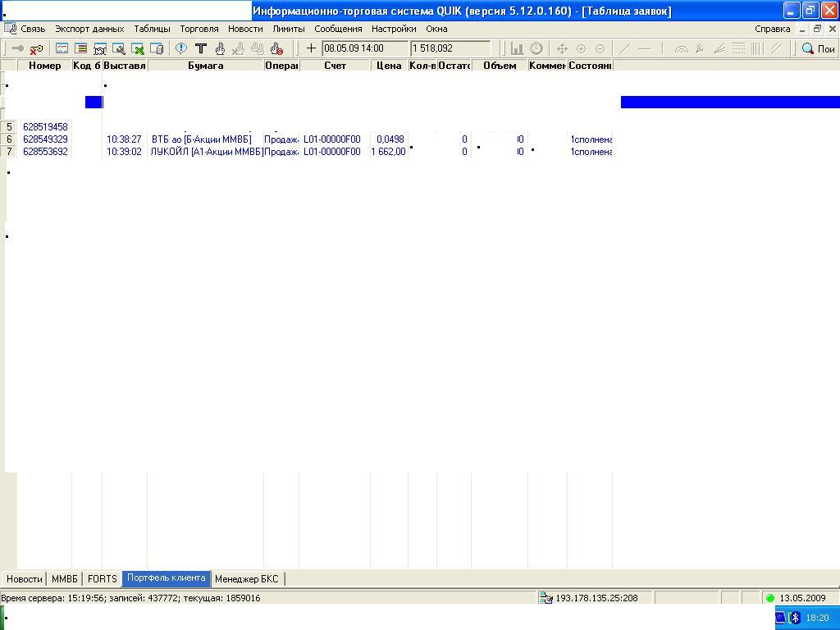Screen dimensions: 840x630
Task: Select order number 628519458
Action: click(45, 127)
